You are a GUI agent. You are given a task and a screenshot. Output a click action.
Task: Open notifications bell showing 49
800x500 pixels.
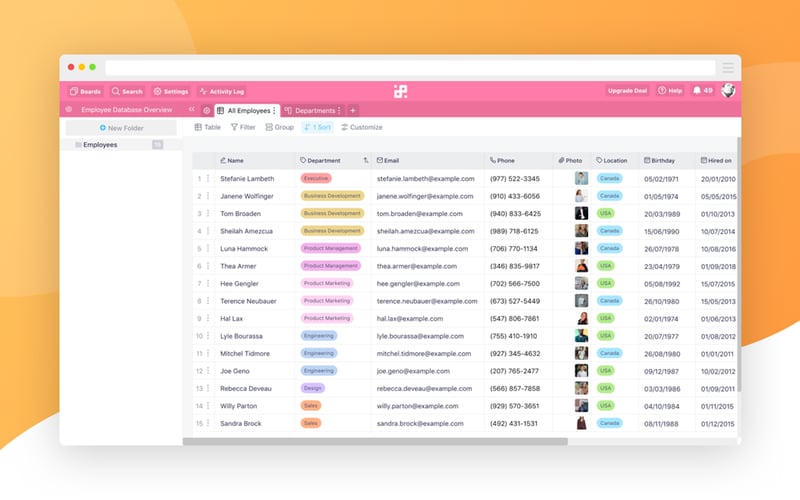tap(703, 91)
